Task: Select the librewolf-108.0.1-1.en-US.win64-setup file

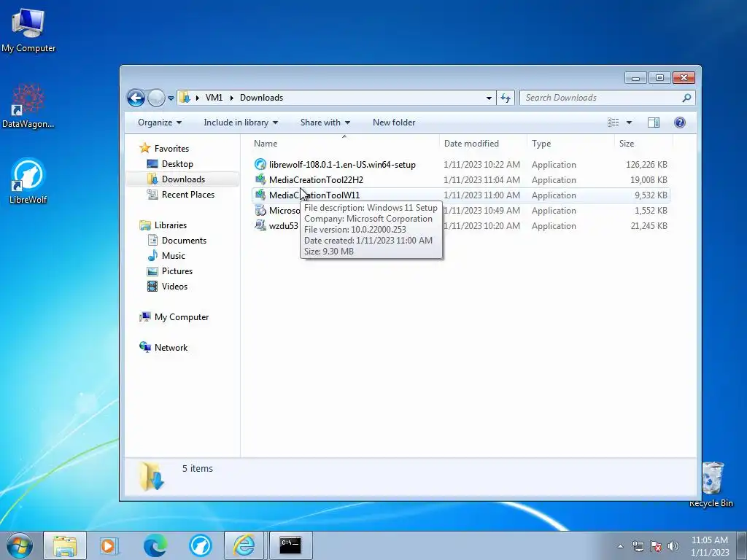Action: click(342, 165)
